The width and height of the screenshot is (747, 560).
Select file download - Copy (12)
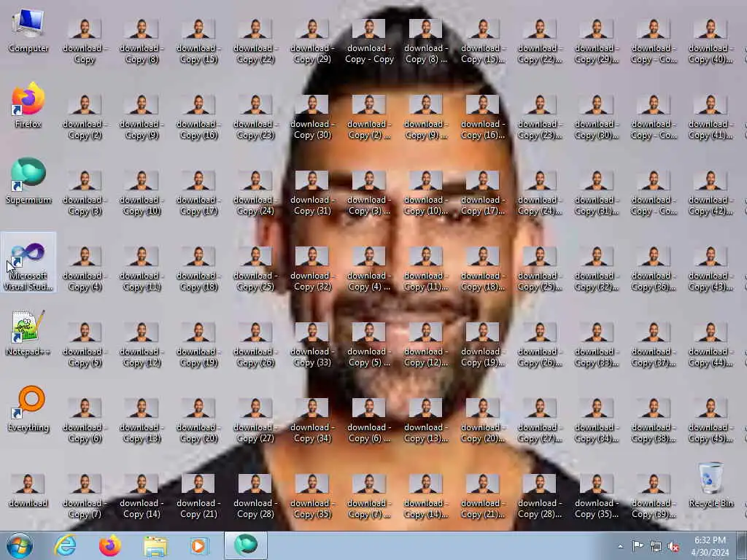142,345
